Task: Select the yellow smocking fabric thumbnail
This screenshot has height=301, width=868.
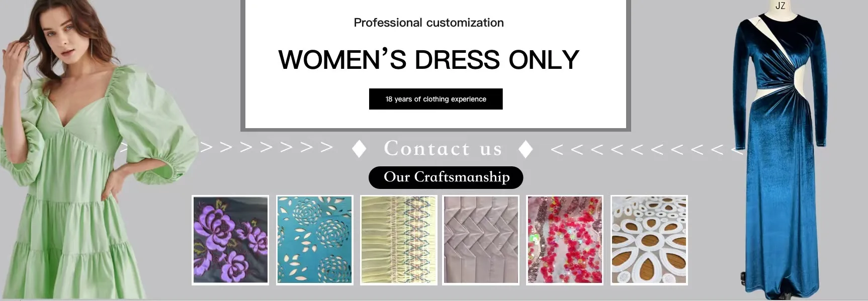Action: click(399, 240)
